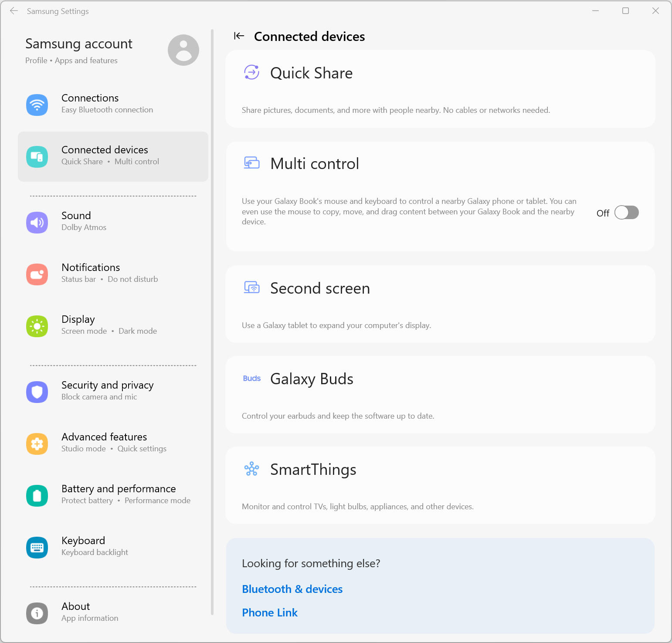
Task: Click the Battery and performance icon
Action: pyautogui.click(x=37, y=496)
